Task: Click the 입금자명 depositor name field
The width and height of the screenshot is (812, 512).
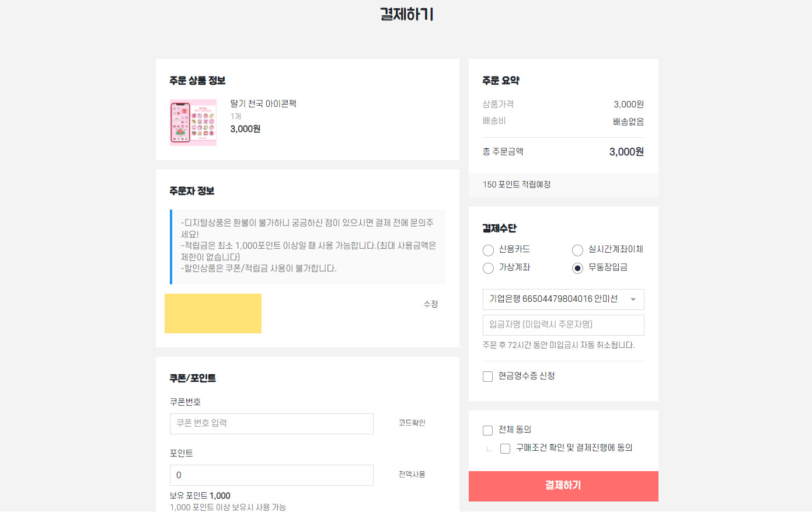Action: 563,325
